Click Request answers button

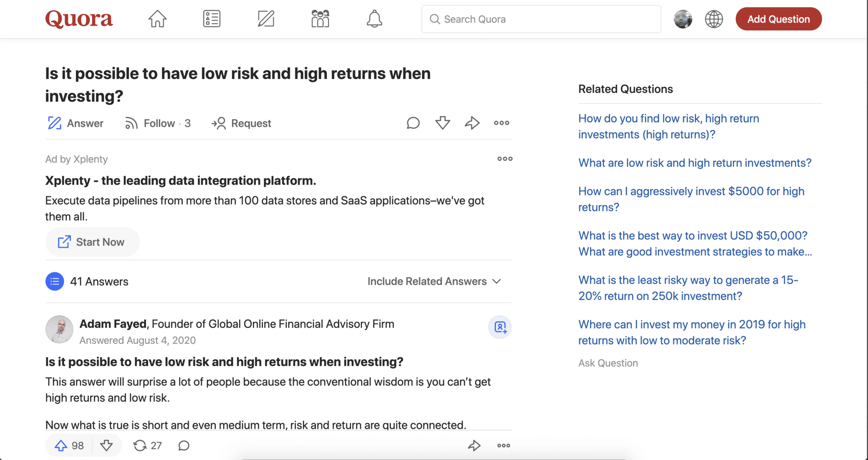click(x=241, y=123)
